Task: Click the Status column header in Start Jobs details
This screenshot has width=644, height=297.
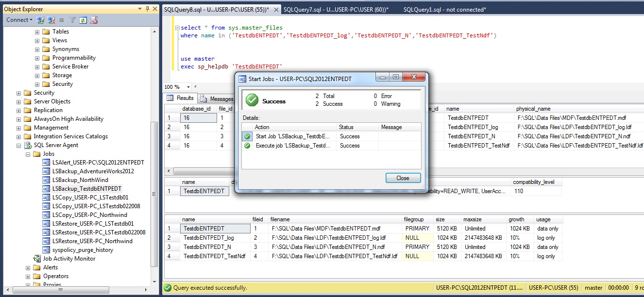Action: tap(357, 127)
